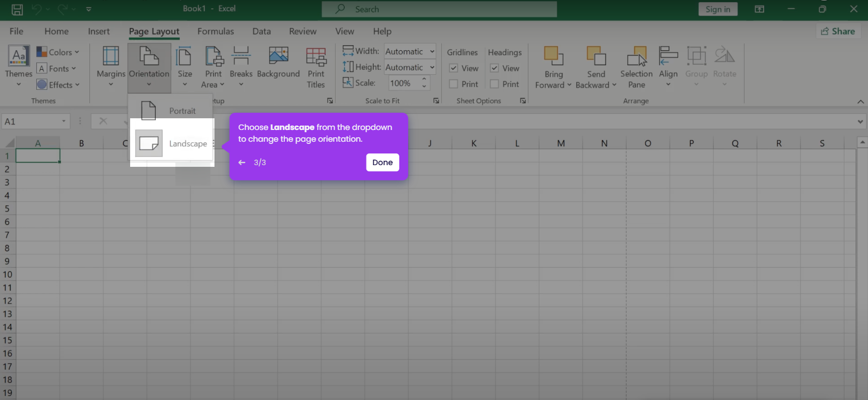Image resolution: width=868 pixels, height=400 pixels.
Task: Open the File menu
Action: 16,31
